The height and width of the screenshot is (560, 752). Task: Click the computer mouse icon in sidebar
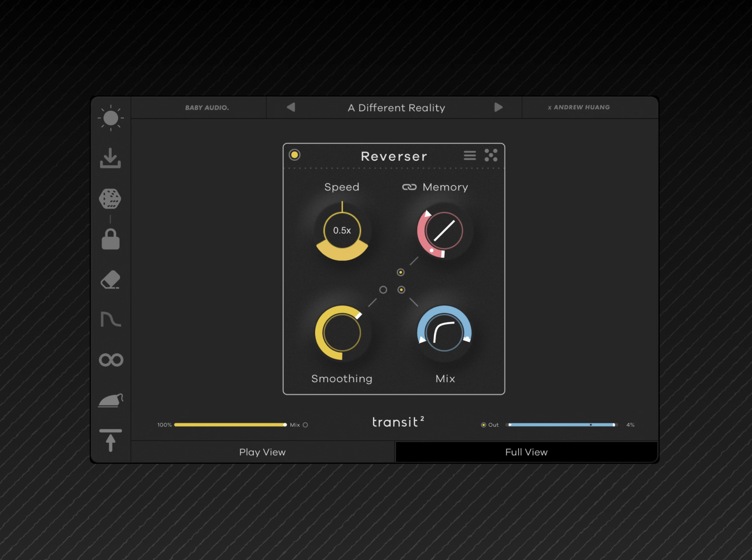click(x=111, y=401)
